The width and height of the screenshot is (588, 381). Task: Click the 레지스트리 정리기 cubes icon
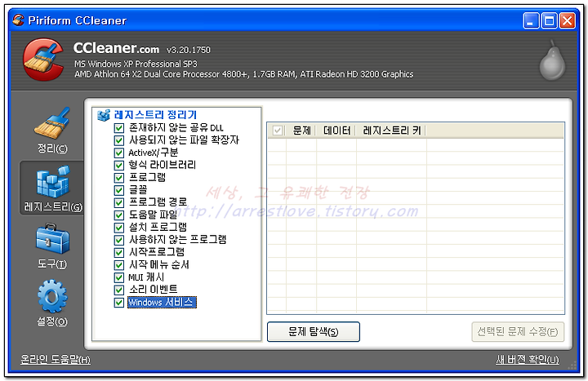point(104,115)
